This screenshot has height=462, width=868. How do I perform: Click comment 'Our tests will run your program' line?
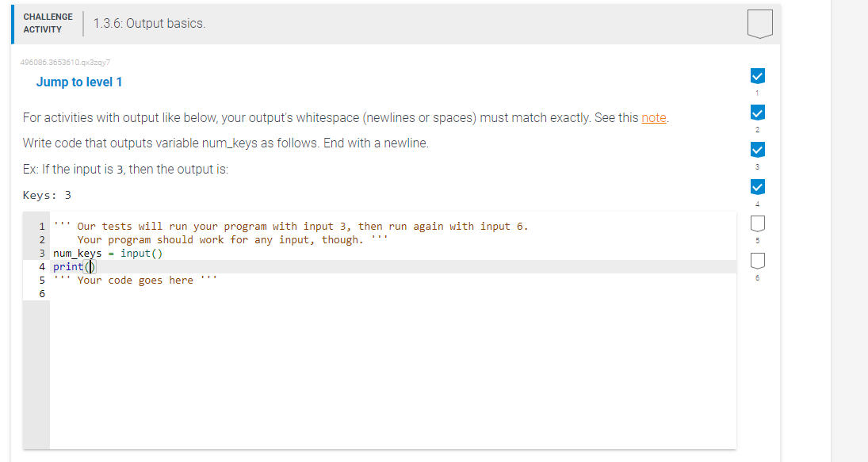pyautogui.click(x=291, y=227)
